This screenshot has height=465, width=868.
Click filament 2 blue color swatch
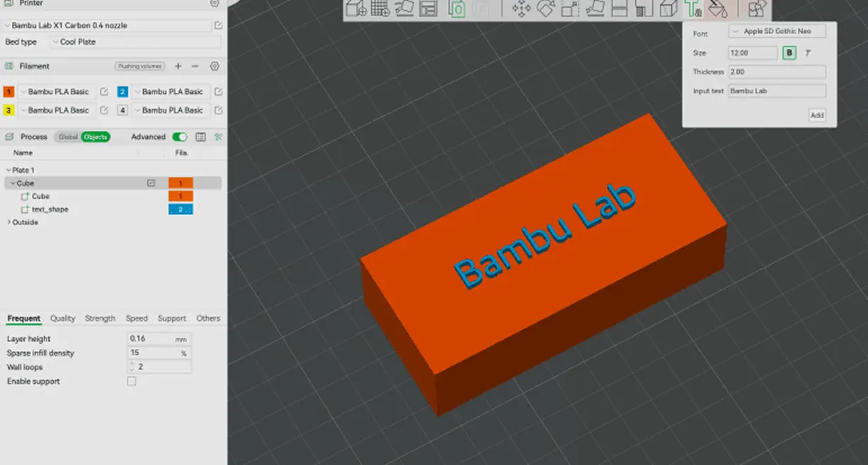(x=122, y=91)
